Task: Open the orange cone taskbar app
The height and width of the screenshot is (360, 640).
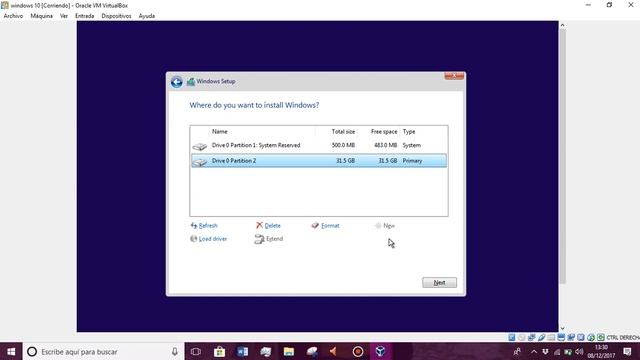Action: point(334,351)
